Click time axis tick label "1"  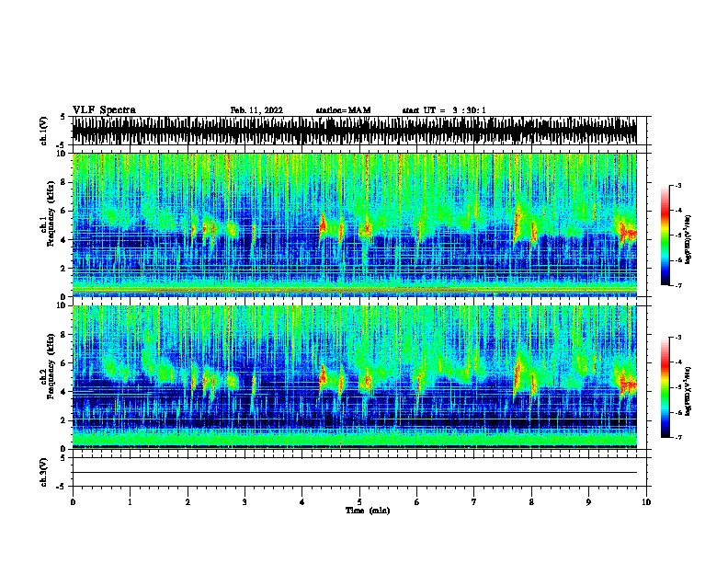pyautogui.click(x=130, y=502)
